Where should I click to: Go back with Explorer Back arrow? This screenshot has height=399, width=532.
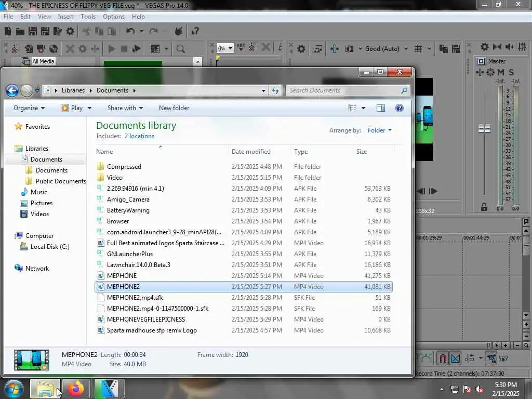tap(12, 90)
